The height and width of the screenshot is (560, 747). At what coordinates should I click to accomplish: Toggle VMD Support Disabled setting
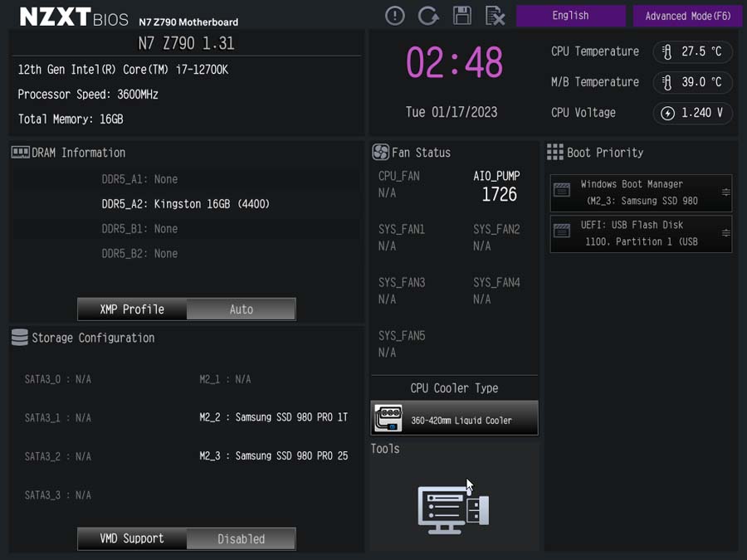pyautogui.click(x=241, y=539)
